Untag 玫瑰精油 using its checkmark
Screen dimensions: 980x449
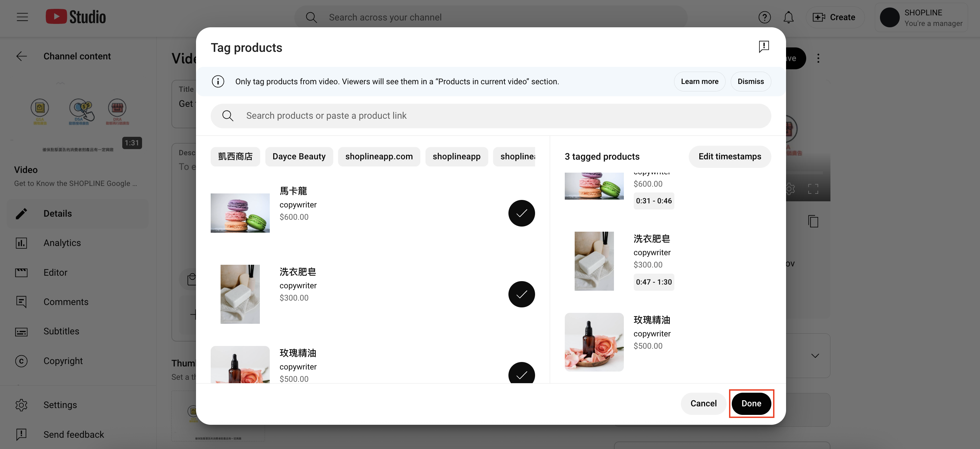click(x=521, y=373)
